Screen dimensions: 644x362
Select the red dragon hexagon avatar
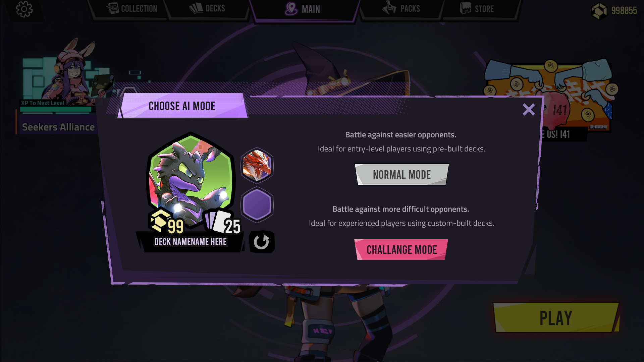pos(257,166)
